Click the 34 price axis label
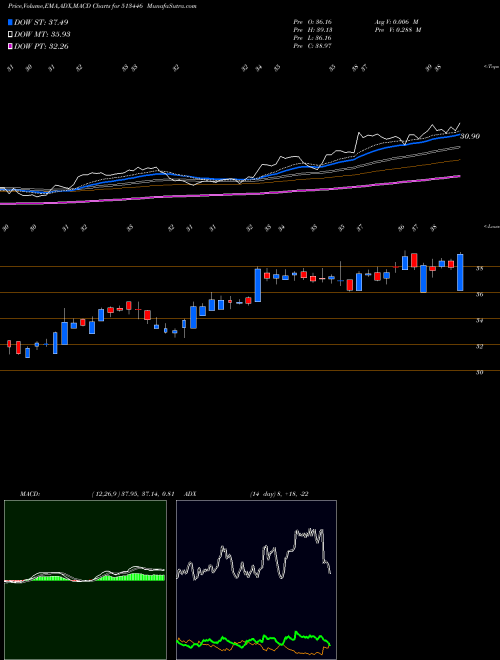The width and height of the screenshot is (500, 660). tap(480, 321)
